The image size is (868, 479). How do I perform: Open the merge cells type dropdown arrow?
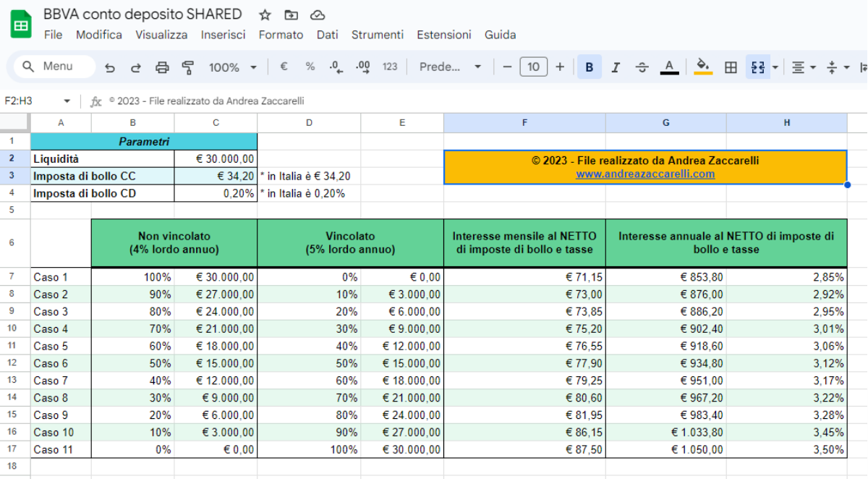775,67
